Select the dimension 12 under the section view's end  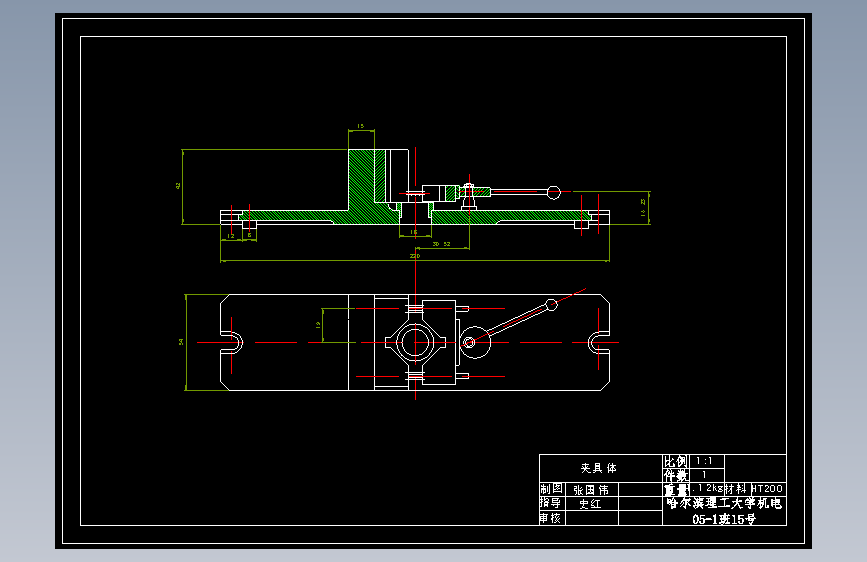click(231, 236)
